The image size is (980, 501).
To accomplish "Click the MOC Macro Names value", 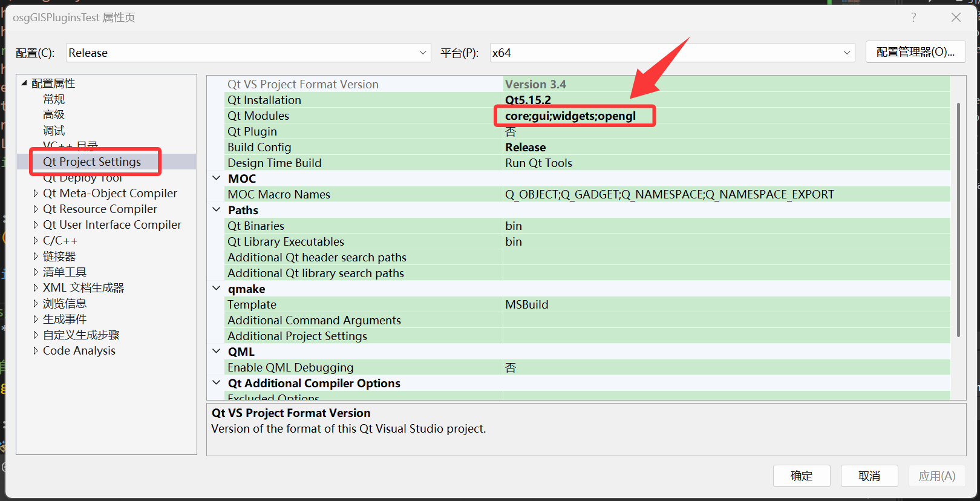I will (727, 194).
